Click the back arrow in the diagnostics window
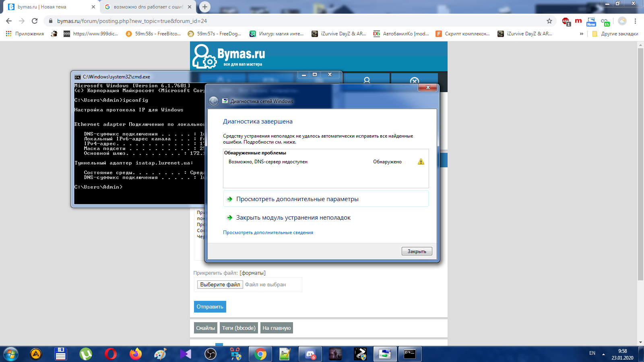The image size is (644, 362). [x=214, y=101]
